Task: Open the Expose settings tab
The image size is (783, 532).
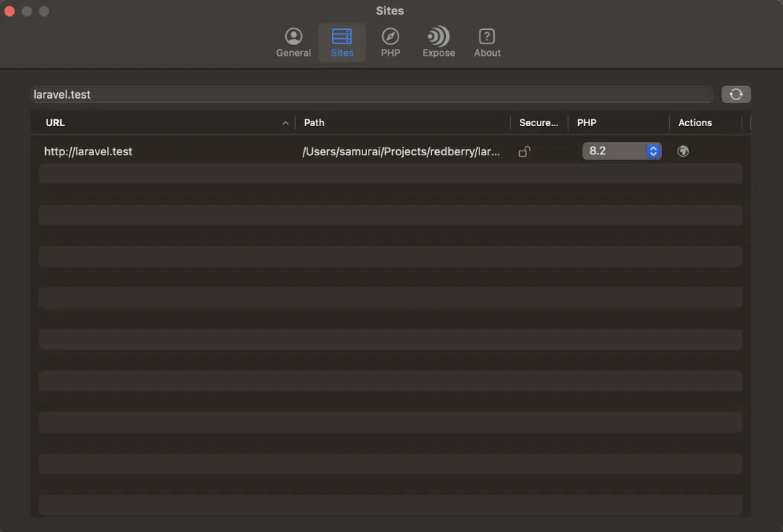Action: (x=438, y=43)
